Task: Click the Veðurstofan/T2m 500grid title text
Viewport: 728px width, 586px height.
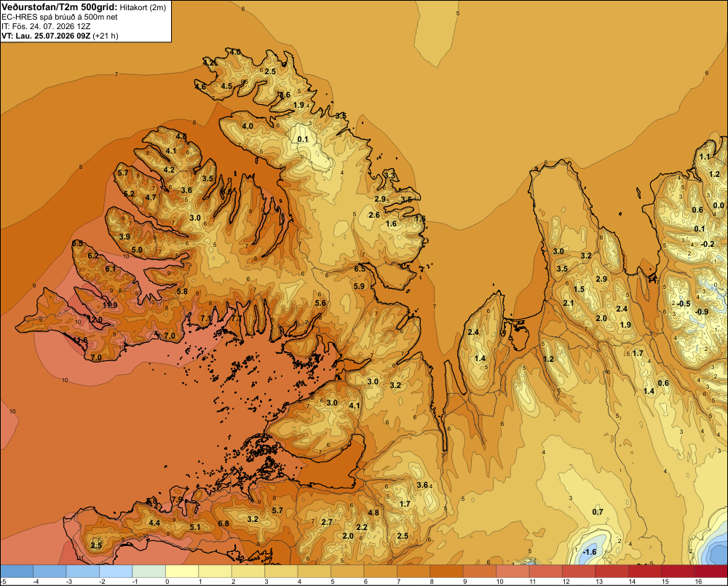Action: pyautogui.click(x=60, y=7)
